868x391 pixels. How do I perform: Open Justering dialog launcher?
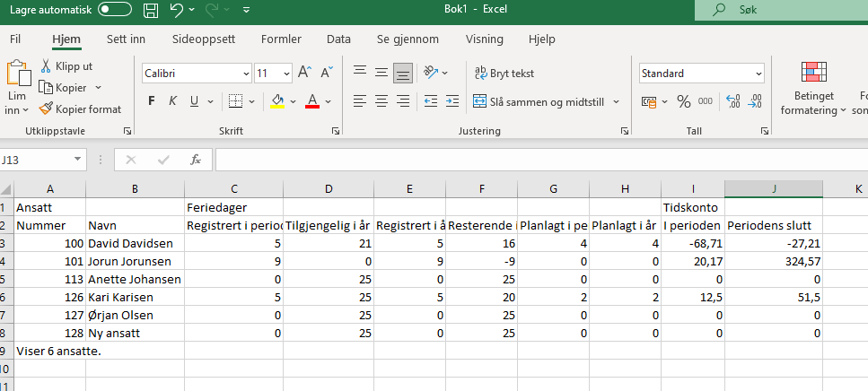(625, 131)
